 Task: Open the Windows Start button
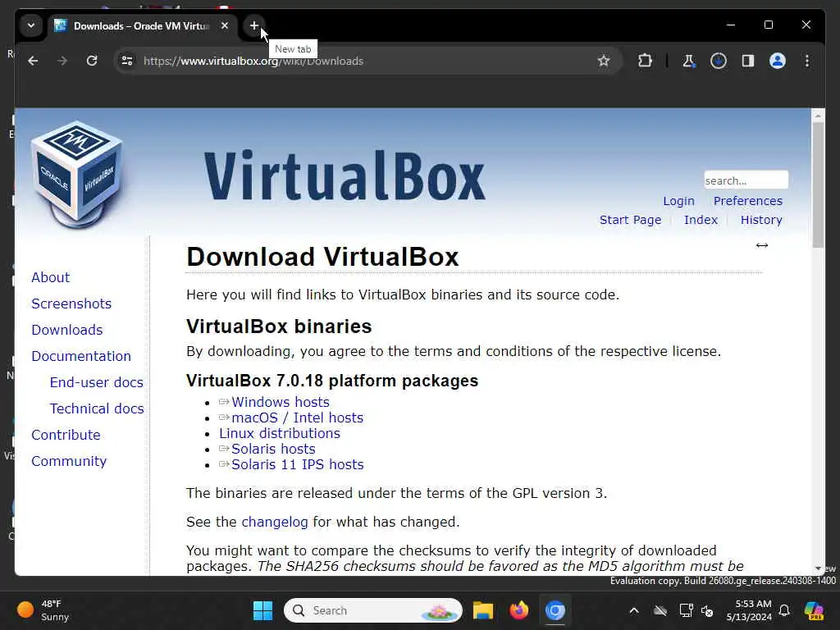(262, 610)
